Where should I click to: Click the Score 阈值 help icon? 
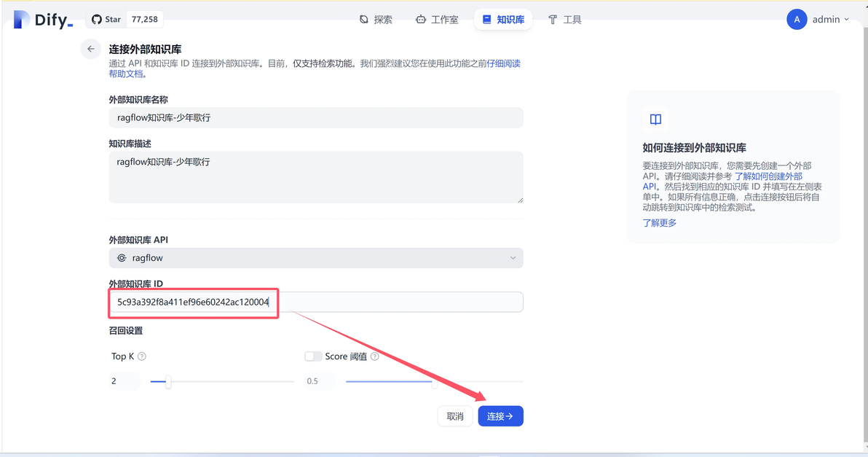pos(375,356)
